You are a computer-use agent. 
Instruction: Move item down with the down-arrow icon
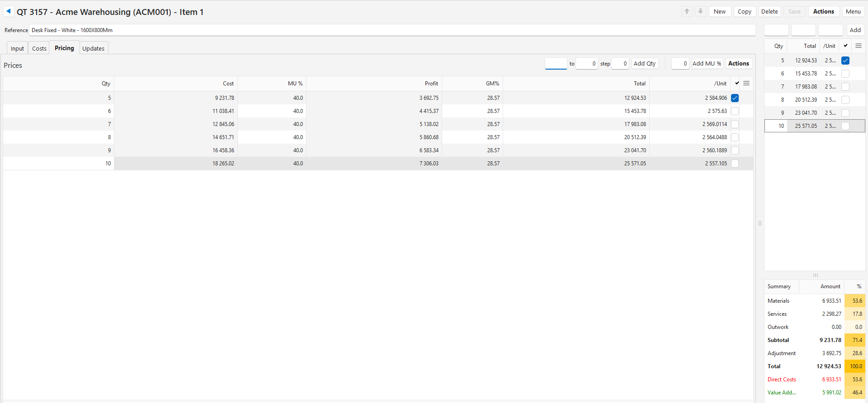[x=700, y=11]
